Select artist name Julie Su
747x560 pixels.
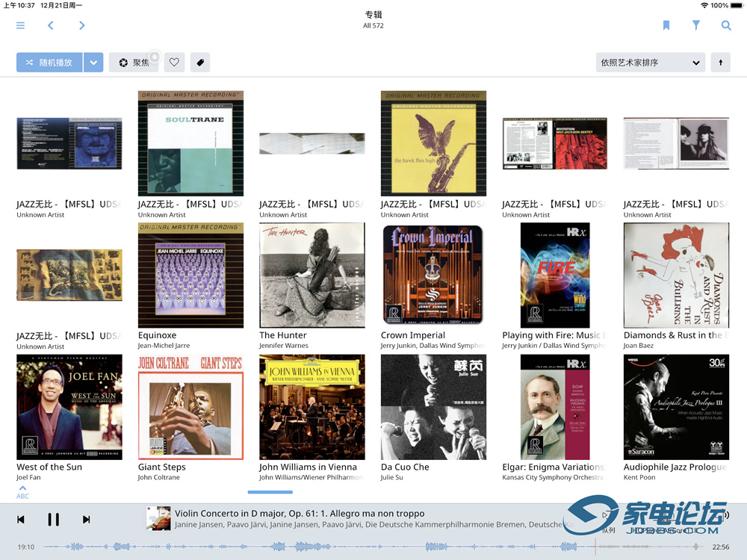click(391, 477)
